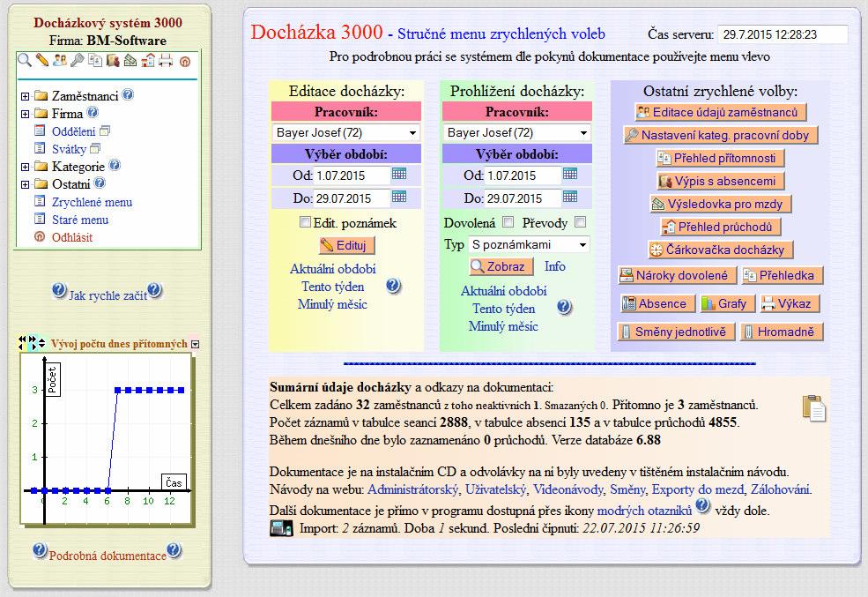
Task: Click the clipboard icon in summary section
Action: [x=813, y=408]
